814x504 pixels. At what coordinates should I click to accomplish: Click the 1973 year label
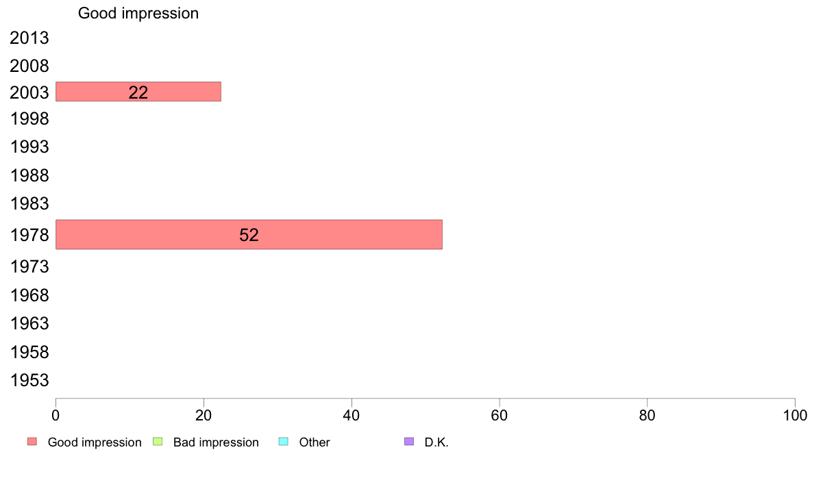(29, 267)
